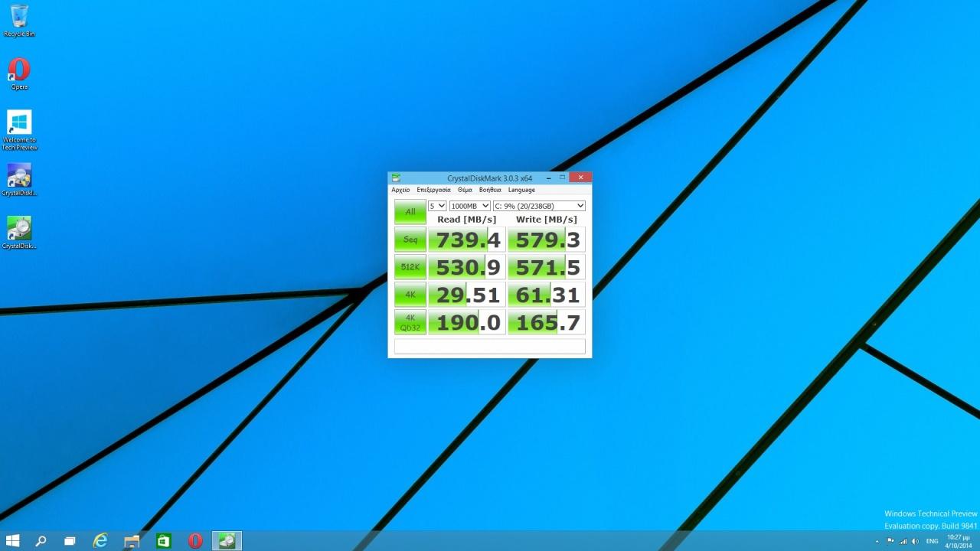This screenshot has width=980, height=551.
Task: Open the Επεξεργασία menu
Action: click(x=434, y=190)
